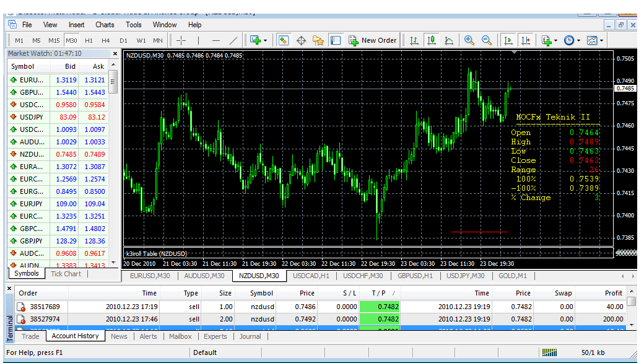Open the File menu

[x=27, y=25]
